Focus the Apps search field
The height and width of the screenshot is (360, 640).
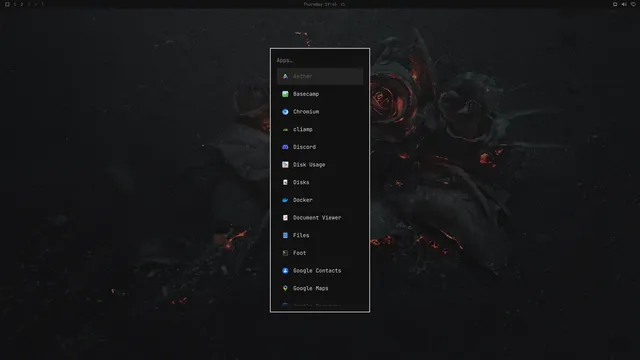(x=320, y=60)
